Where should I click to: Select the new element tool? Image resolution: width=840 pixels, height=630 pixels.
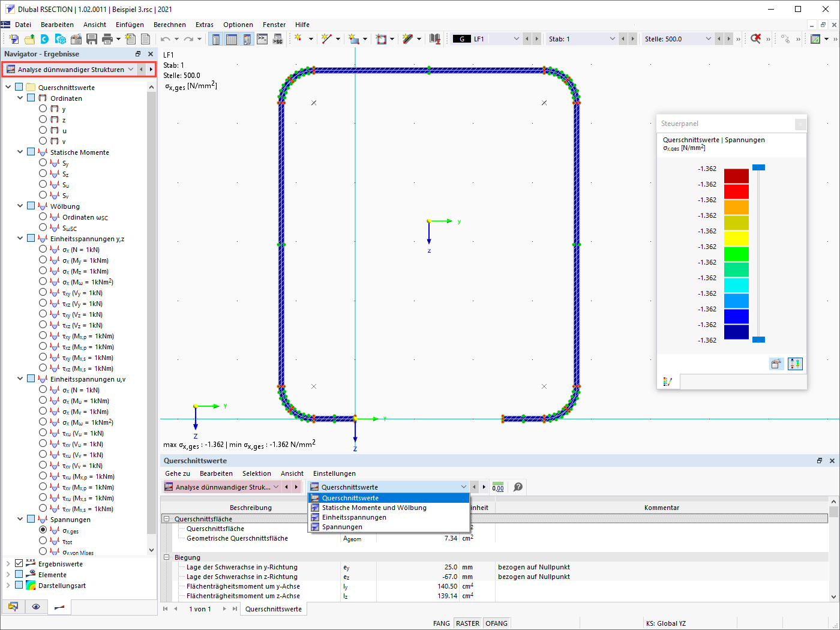tap(408, 39)
